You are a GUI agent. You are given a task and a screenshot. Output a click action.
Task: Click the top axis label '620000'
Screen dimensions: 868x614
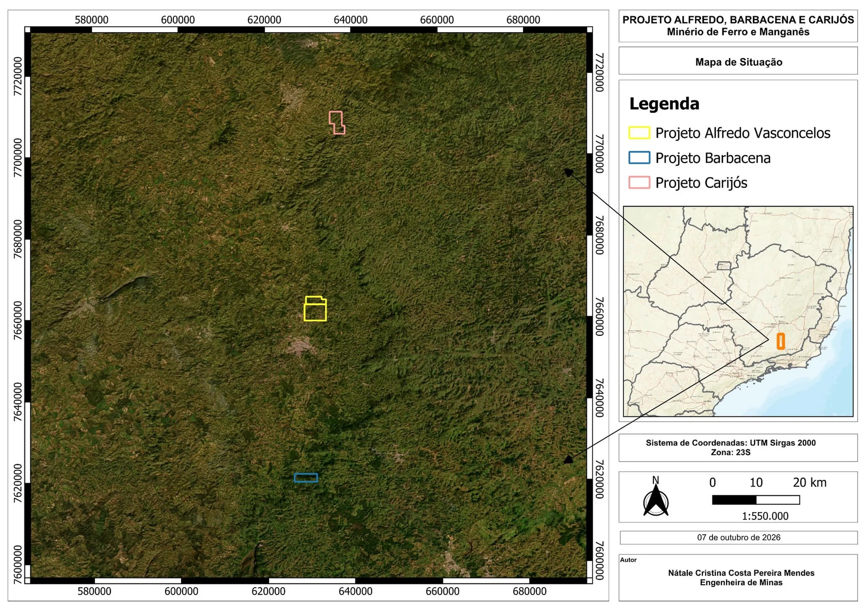coord(264,20)
